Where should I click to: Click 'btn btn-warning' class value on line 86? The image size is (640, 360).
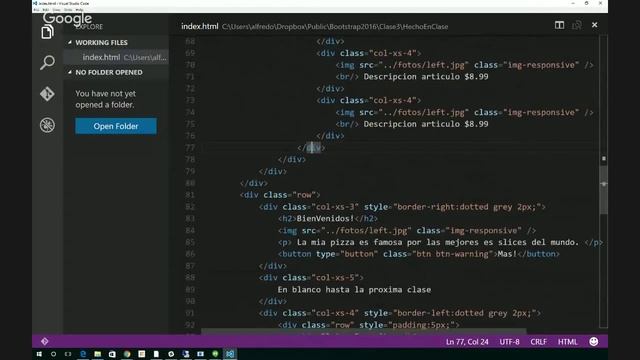point(451,254)
